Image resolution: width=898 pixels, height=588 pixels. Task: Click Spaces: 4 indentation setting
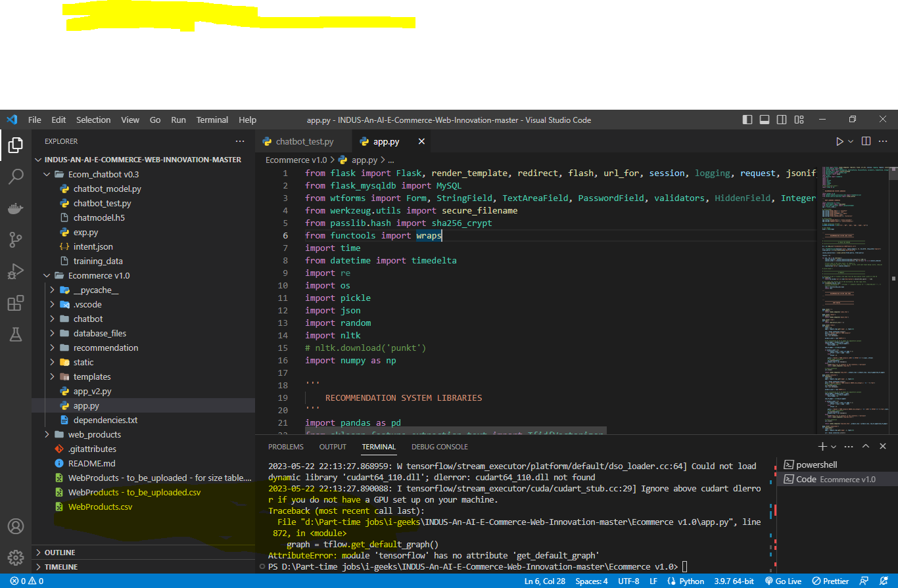[591, 581]
